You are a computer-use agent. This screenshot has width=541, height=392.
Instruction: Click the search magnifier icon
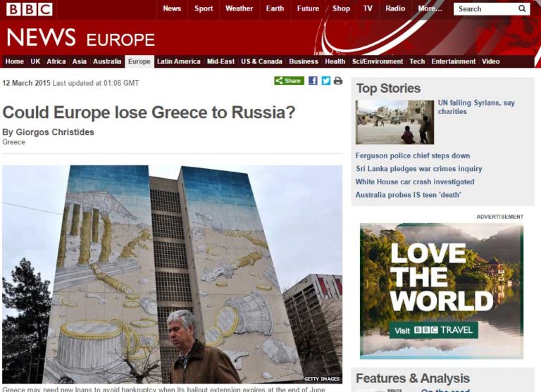pyautogui.click(x=522, y=9)
